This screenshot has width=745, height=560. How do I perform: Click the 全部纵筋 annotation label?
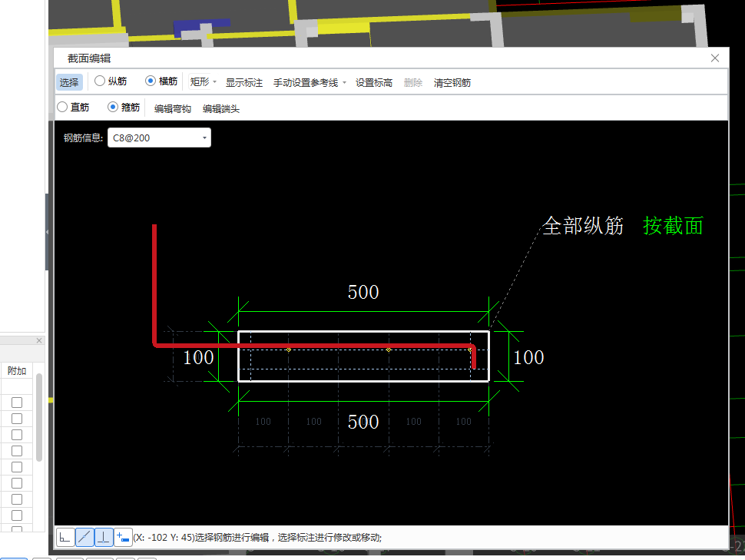pyautogui.click(x=583, y=226)
